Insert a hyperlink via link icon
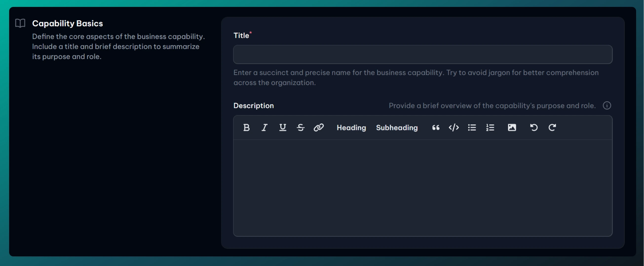Viewport: 644px width, 266px height. pyautogui.click(x=319, y=128)
